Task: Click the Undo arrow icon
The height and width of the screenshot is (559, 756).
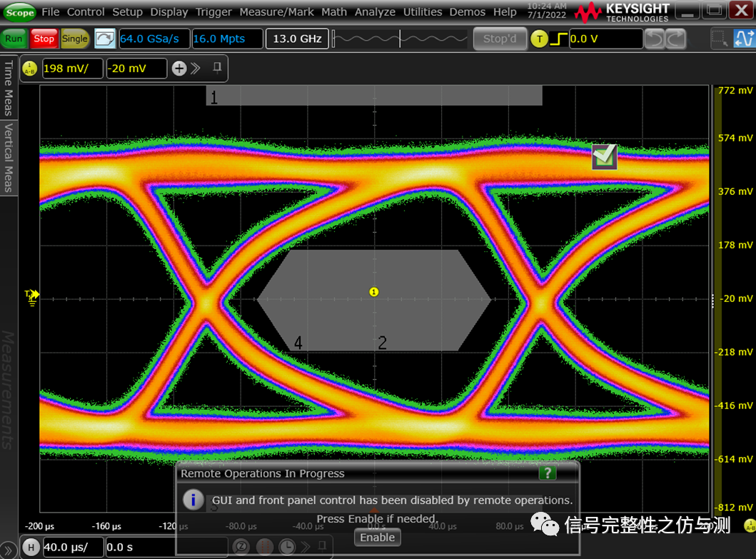Action: [655, 39]
